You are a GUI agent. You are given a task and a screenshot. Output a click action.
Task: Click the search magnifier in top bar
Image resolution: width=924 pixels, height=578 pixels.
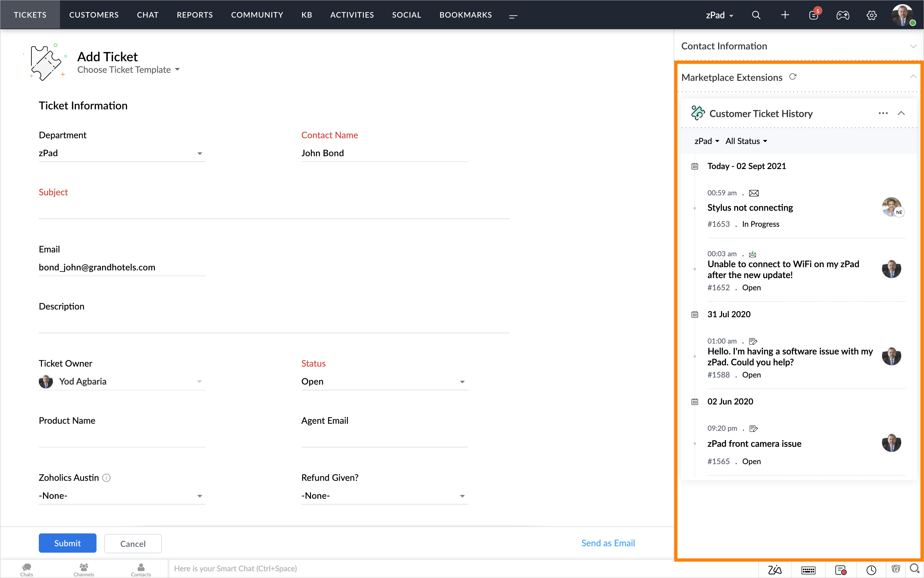(756, 15)
